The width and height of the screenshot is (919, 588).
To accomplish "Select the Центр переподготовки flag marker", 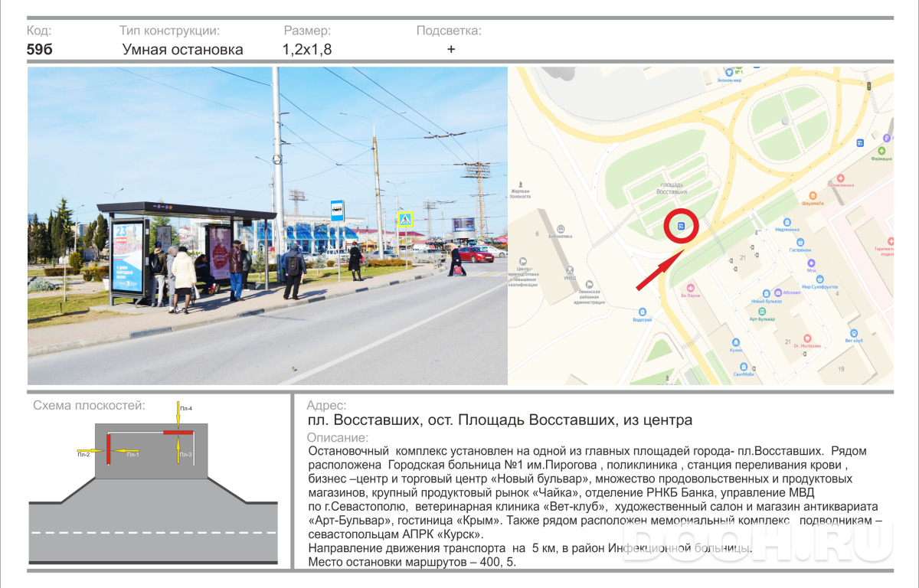I will 523,261.
